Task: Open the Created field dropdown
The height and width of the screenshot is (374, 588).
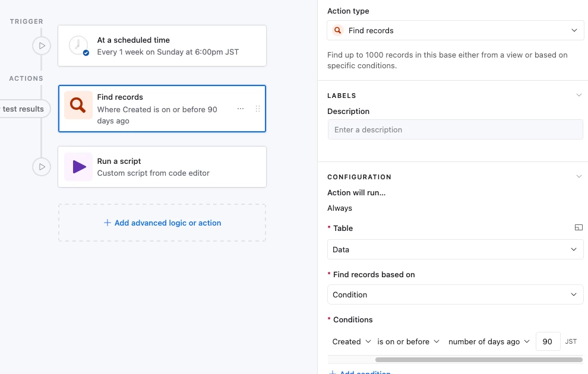Action: pyautogui.click(x=352, y=341)
